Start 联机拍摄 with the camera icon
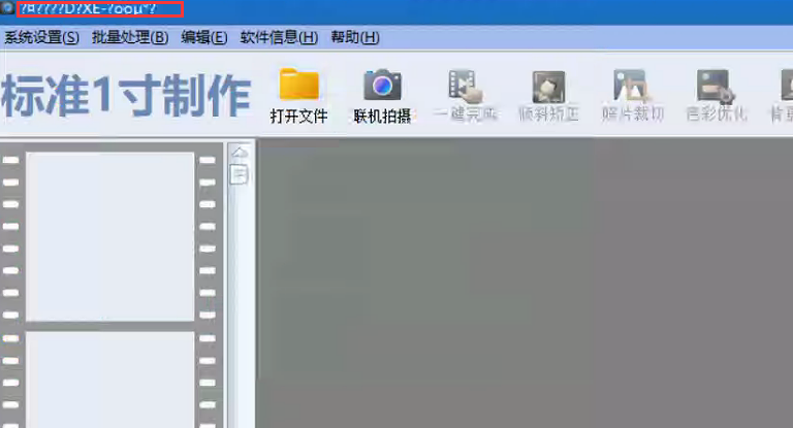793x428 pixels. (x=382, y=85)
